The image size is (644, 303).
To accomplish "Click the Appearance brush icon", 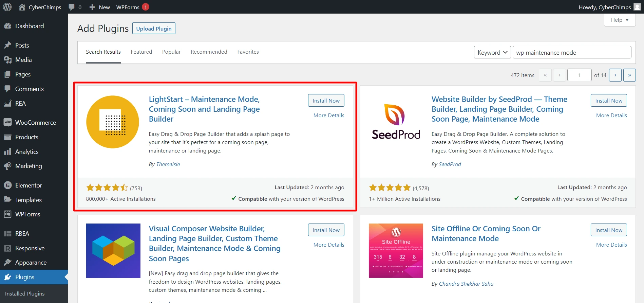I will tap(7, 263).
